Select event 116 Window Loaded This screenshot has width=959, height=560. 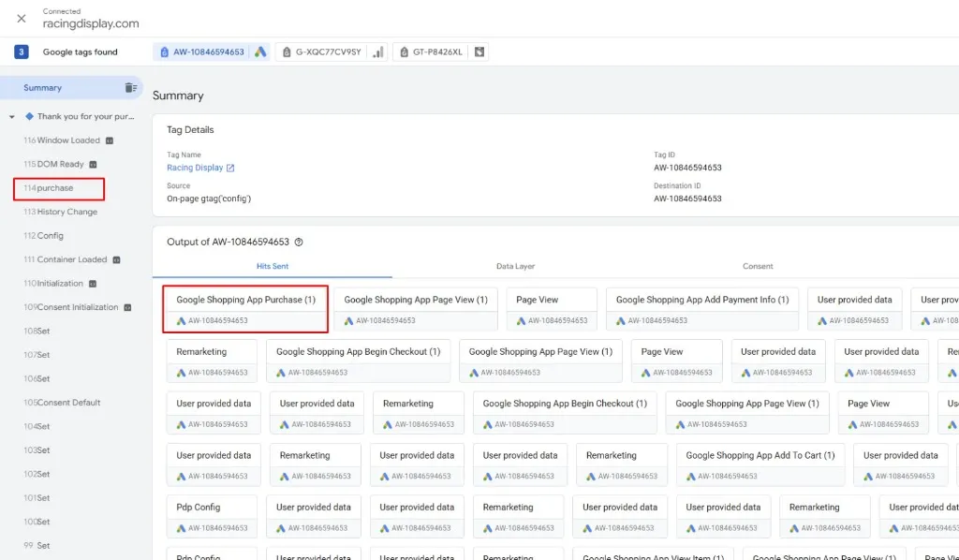(61, 140)
